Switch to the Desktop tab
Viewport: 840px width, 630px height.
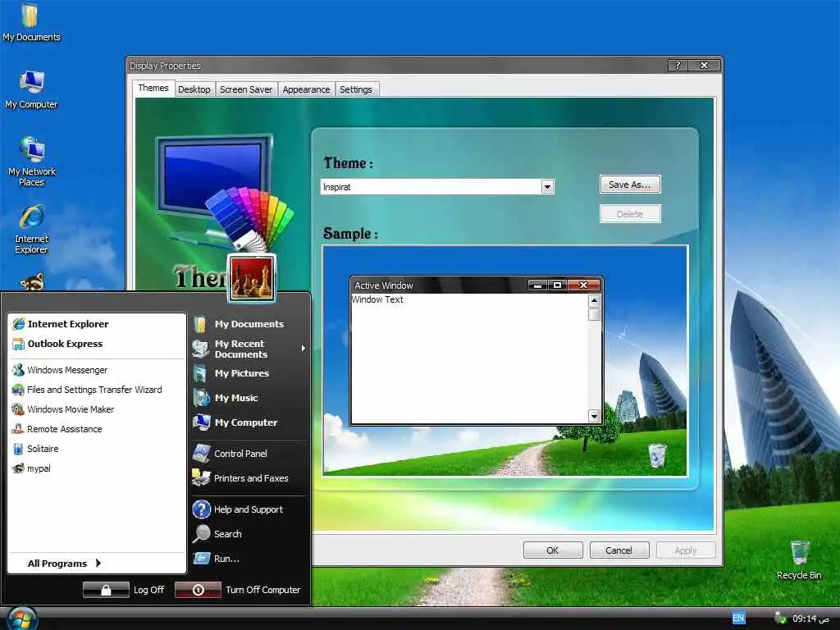click(x=194, y=89)
